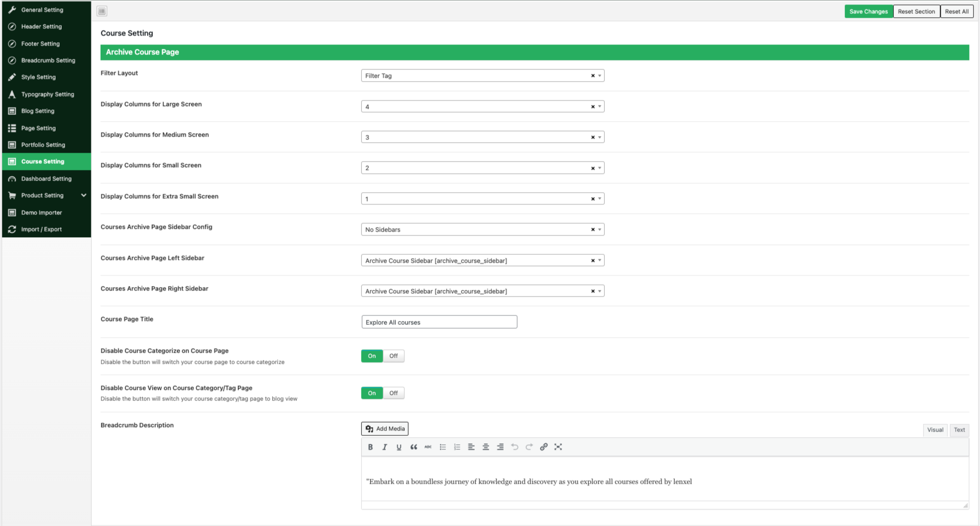Open Typography Setting in the sidebar

pos(47,94)
